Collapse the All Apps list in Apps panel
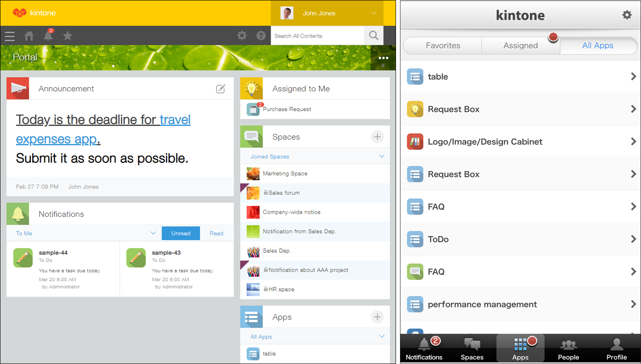641x364 pixels. (382, 336)
